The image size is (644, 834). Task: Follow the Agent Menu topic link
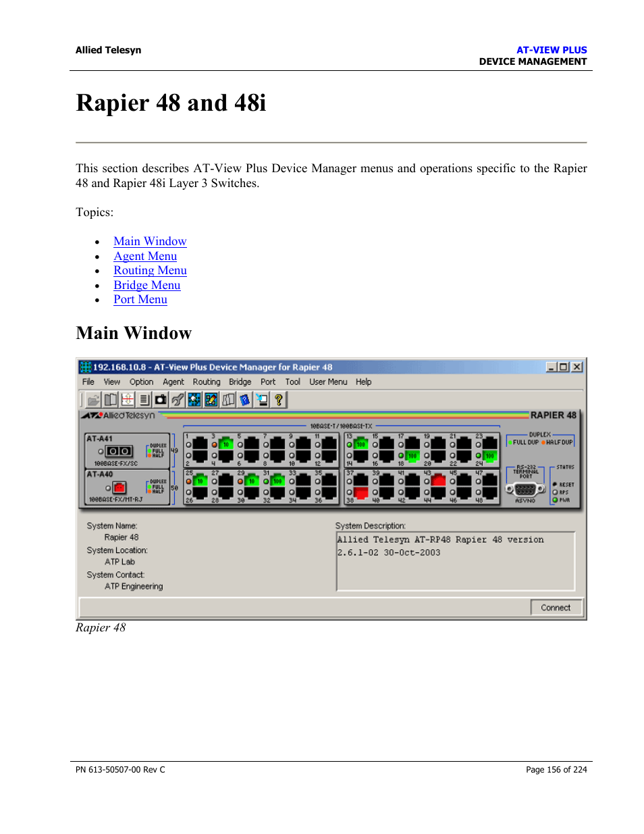pyautogui.click(x=145, y=256)
